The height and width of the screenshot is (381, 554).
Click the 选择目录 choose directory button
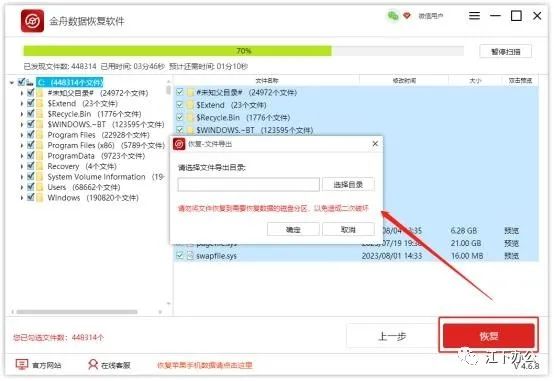[x=348, y=184]
